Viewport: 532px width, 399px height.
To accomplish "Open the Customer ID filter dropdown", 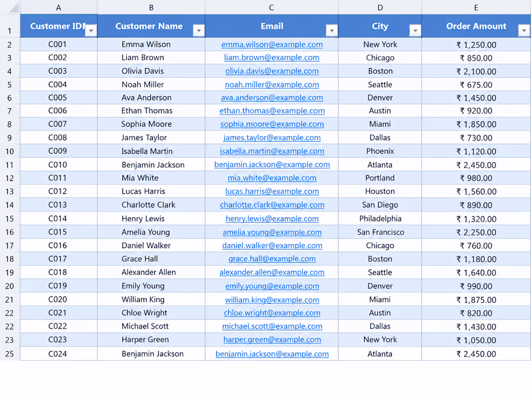I will pos(91,30).
